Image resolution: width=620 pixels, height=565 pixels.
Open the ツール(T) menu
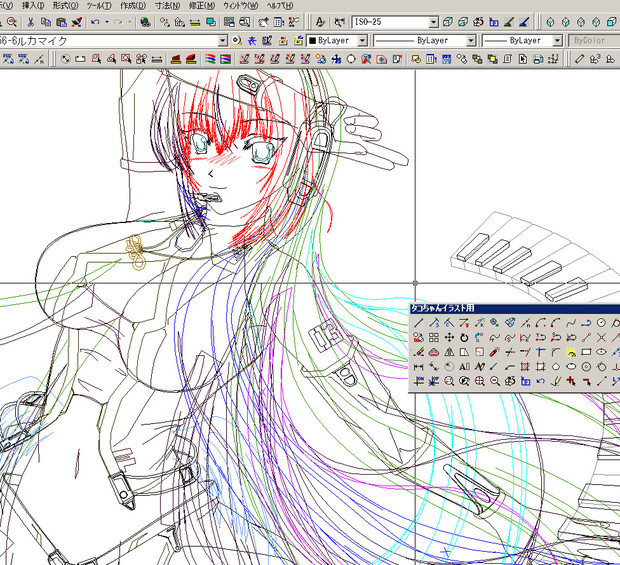coord(99,6)
